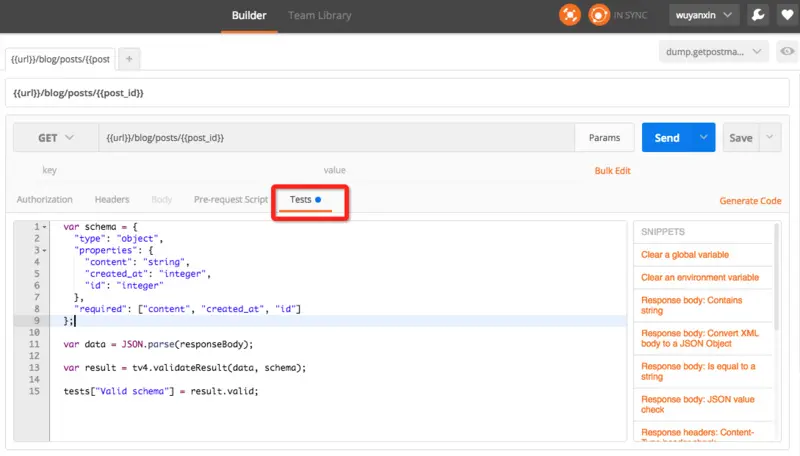
Task: Click the Generate Code link
Action: 750,201
